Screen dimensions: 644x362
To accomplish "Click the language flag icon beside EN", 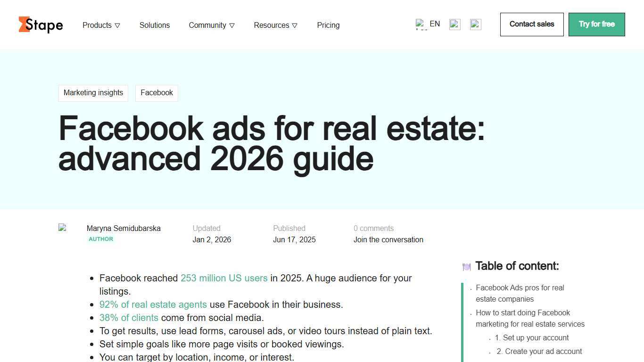I will 421,24.
